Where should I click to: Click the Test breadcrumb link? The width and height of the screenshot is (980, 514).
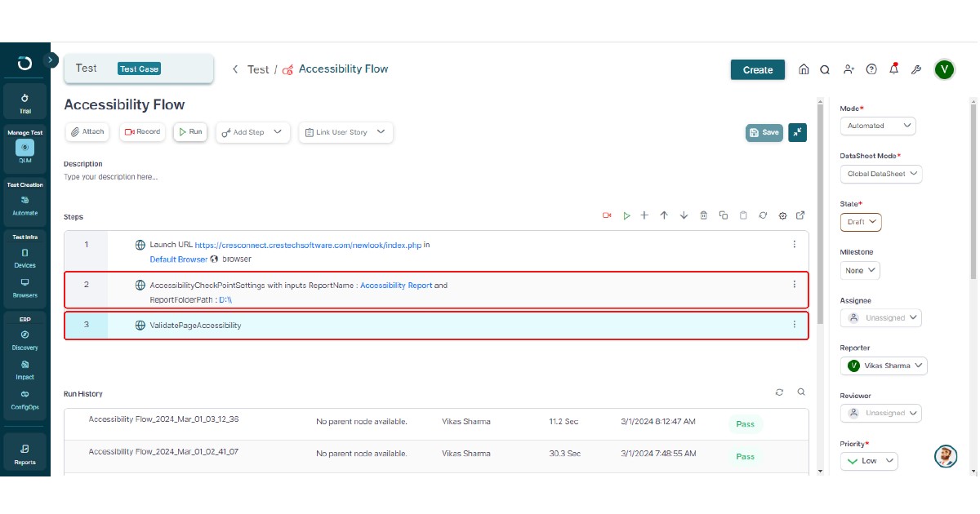[x=258, y=69]
